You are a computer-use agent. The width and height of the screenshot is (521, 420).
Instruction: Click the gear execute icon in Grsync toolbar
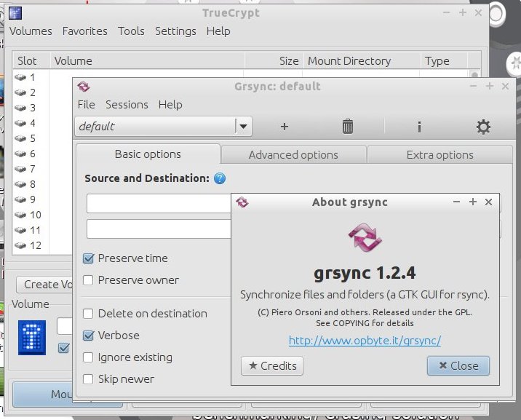[483, 127]
